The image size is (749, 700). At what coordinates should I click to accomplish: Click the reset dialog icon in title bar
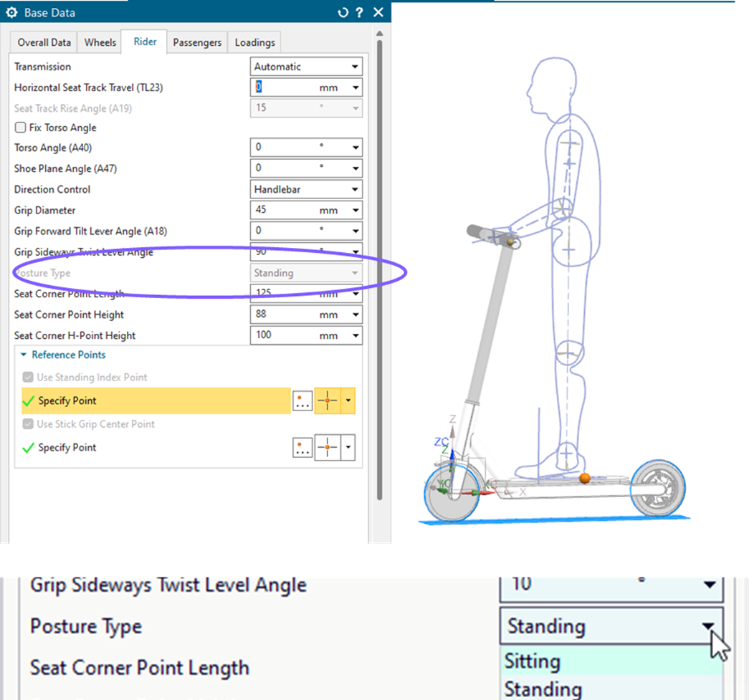tap(343, 12)
